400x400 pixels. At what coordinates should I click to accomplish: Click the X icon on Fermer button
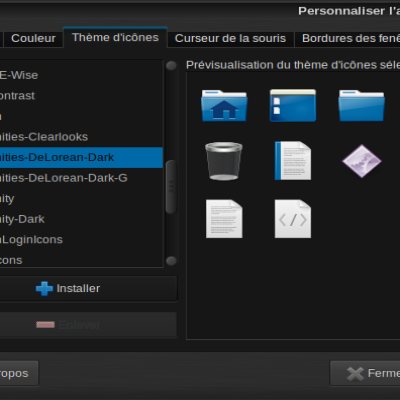coord(355,374)
